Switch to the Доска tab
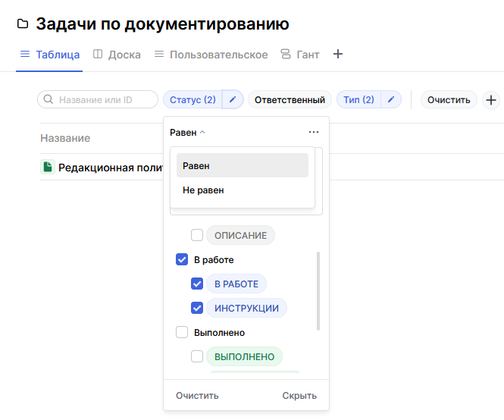Image resolution: width=504 pixels, height=420 pixels. 116,55
